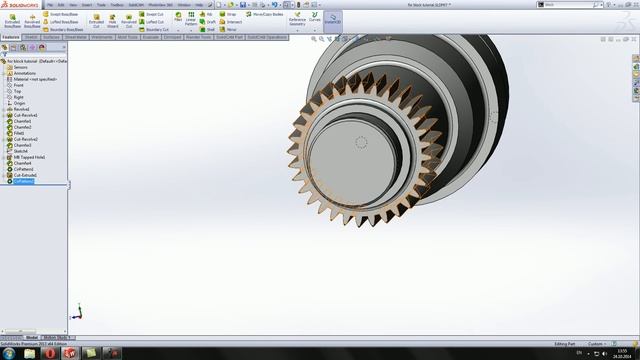Viewport: 640px width, 360px height.
Task: Expand Curves dropdown arrow
Action: point(315,30)
